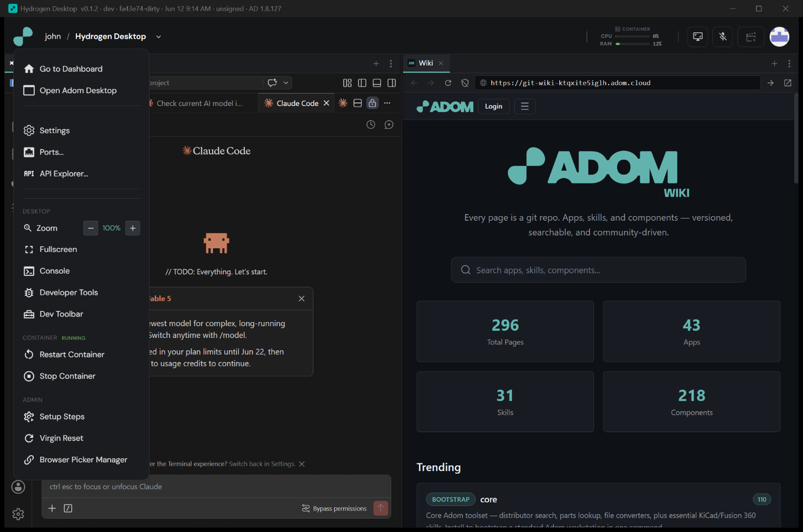Viewport: 803px width, 532px height.
Task: Click Stop Container
Action: tap(81, 376)
